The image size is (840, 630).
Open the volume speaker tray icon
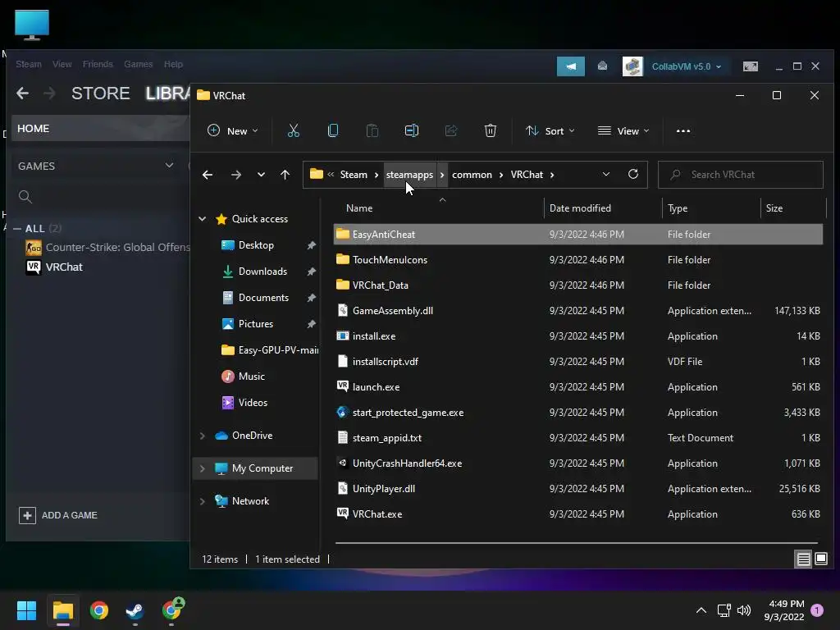click(x=743, y=610)
